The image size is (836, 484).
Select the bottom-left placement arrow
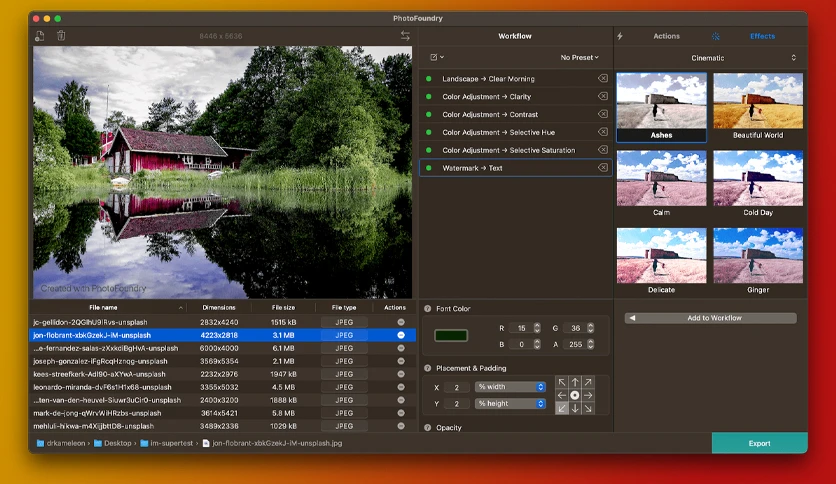point(561,408)
